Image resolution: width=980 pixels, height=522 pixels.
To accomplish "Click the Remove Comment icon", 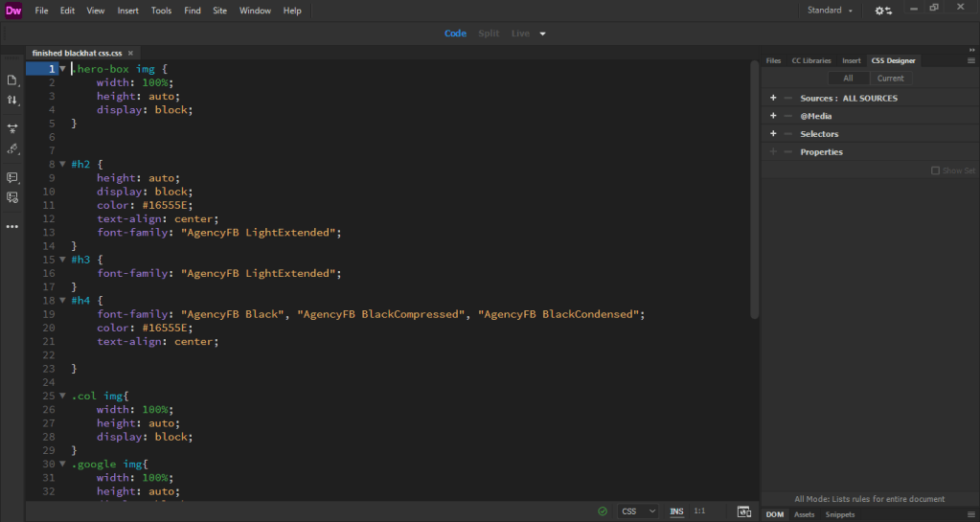I will click(12, 197).
